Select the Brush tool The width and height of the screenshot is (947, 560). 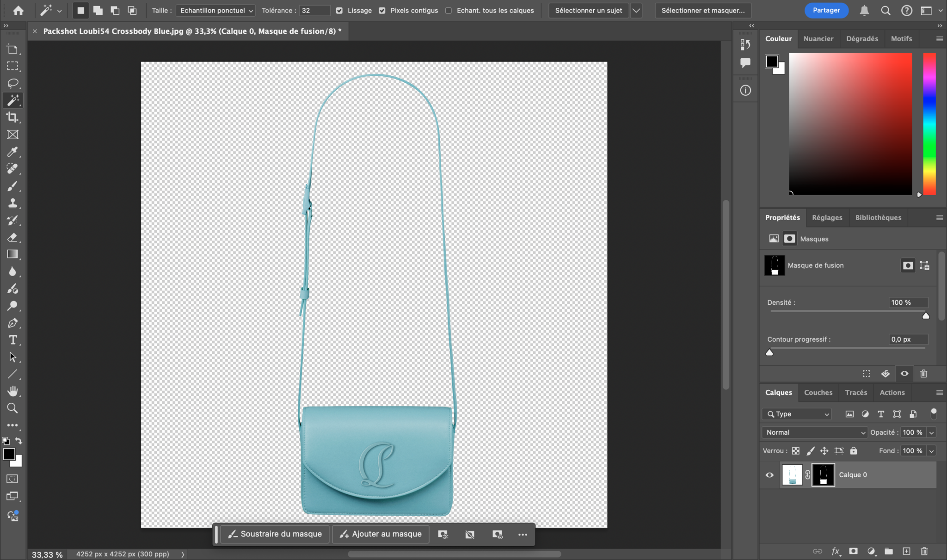click(x=12, y=186)
